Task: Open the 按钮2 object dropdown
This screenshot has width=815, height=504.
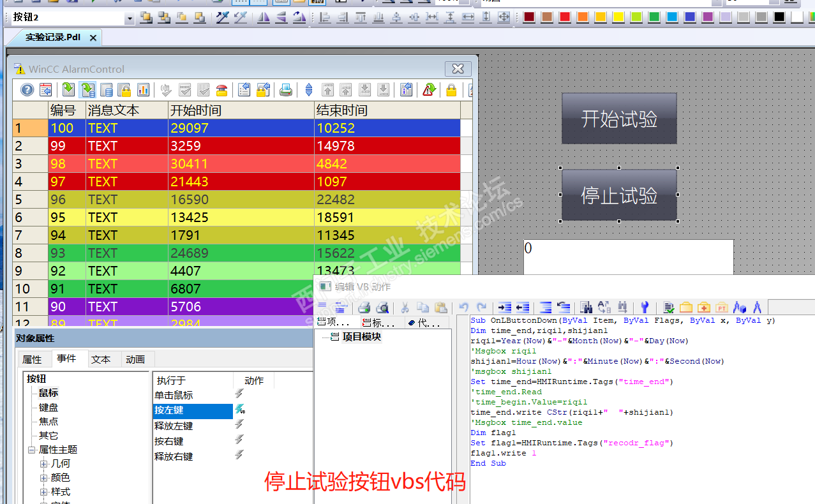Action: [x=130, y=18]
